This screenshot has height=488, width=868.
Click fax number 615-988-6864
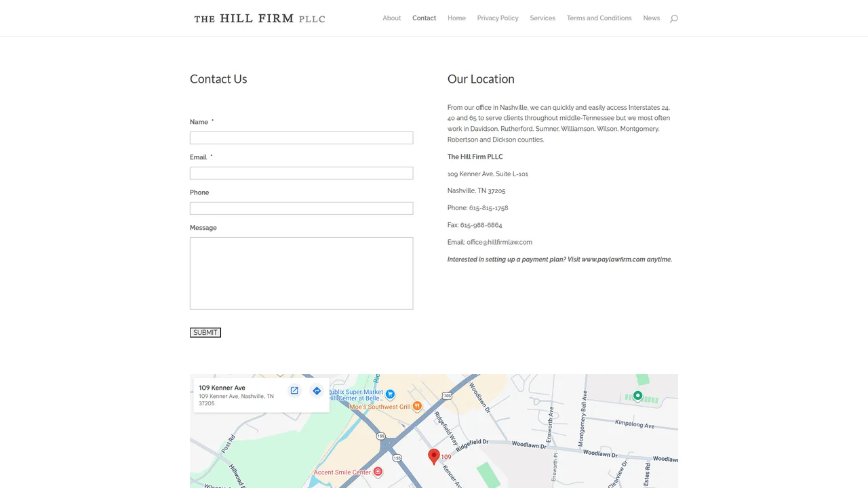481,225
